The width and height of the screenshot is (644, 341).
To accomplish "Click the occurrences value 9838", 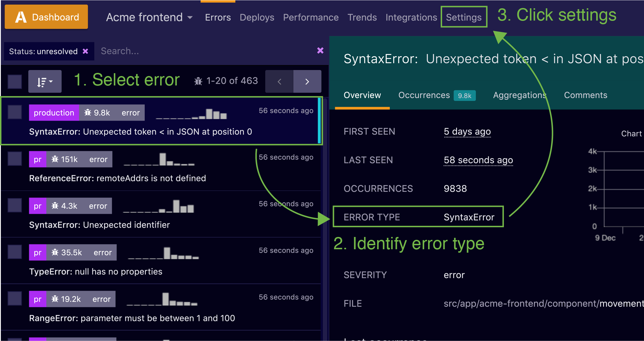I will click(x=455, y=189).
